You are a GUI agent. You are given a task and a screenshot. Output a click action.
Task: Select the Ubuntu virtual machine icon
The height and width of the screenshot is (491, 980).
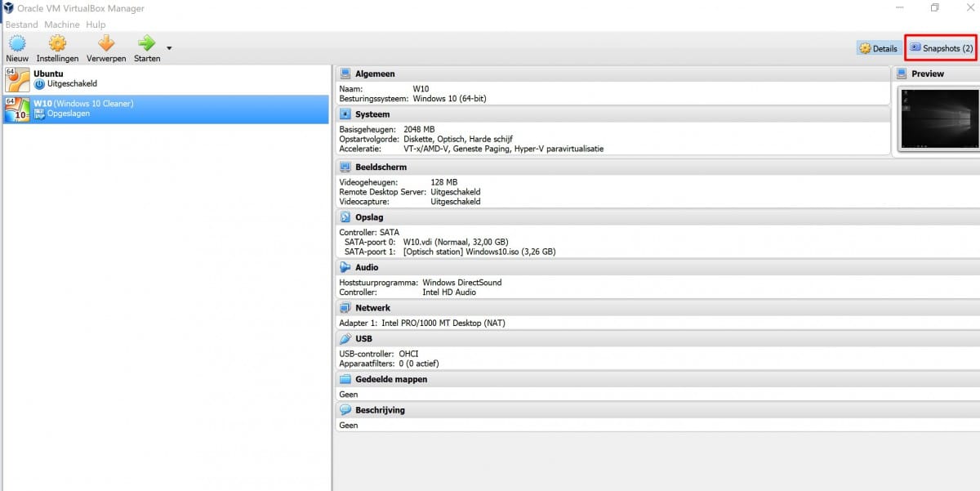click(17, 78)
